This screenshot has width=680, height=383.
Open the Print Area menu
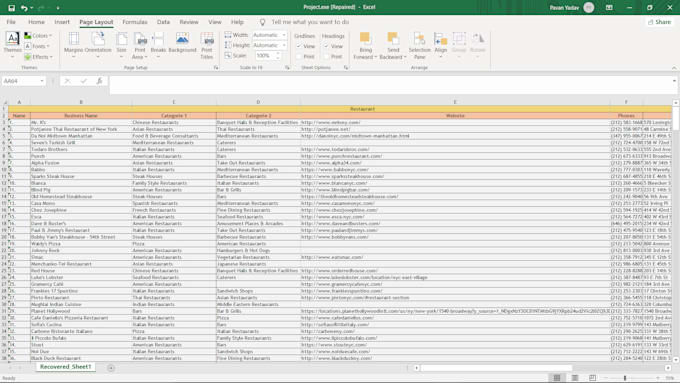tap(140, 45)
